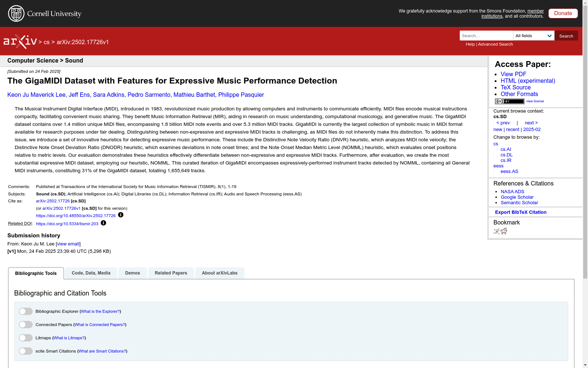Open What is Connected Papers? link
This screenshot has height=368, width=588.
(100, 325)
